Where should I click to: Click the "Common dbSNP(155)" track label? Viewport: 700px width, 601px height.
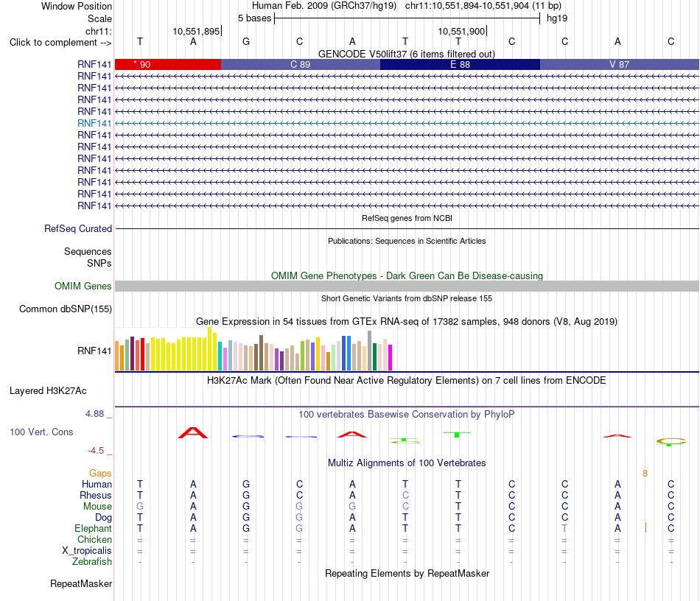tap(65, 309)
